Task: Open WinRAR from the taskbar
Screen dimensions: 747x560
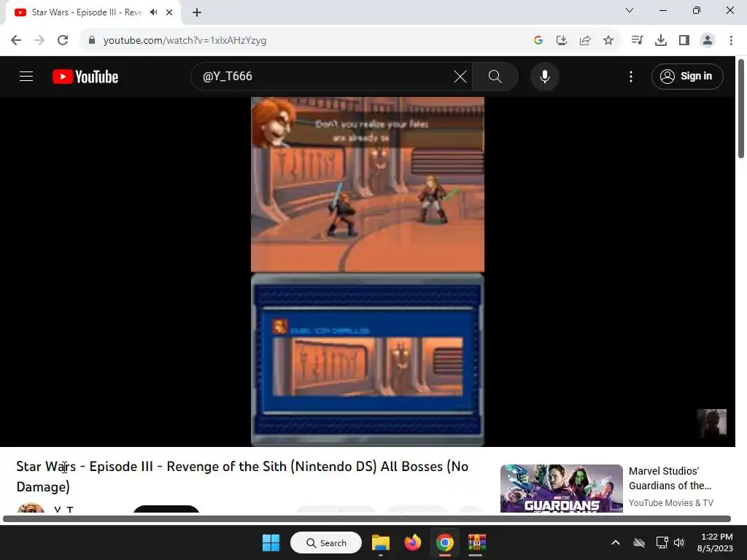Action: point(476,542)
